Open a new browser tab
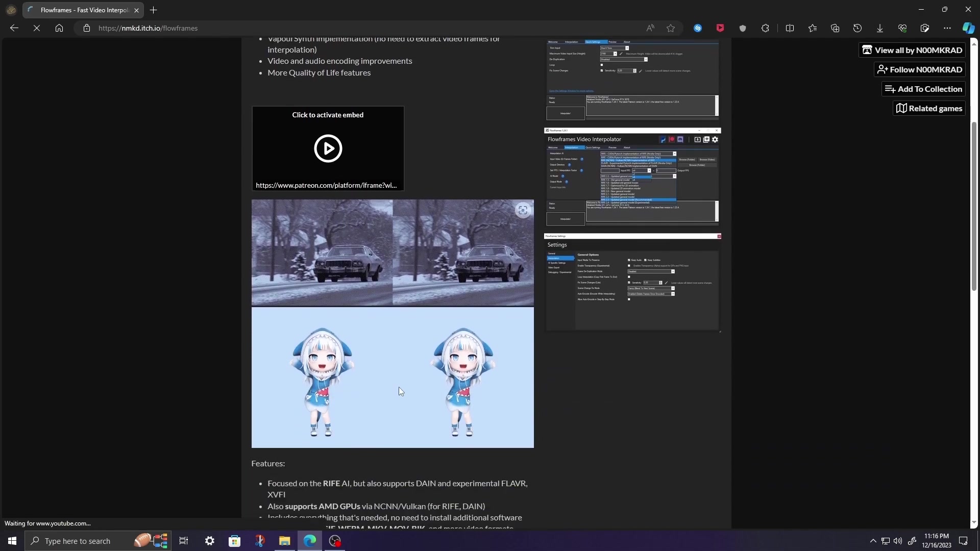Screen dimensions: 980x551 (154, 10)
